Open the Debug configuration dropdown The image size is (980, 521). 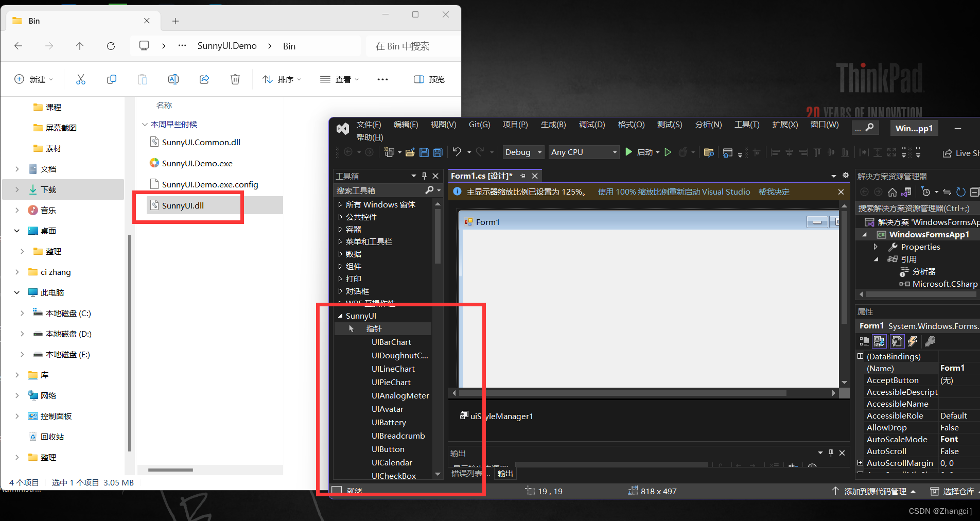point(523,152)
